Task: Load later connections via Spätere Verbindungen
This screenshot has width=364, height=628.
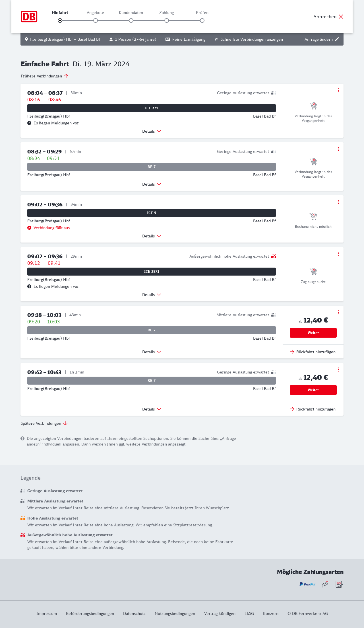Action: [44, 423]
